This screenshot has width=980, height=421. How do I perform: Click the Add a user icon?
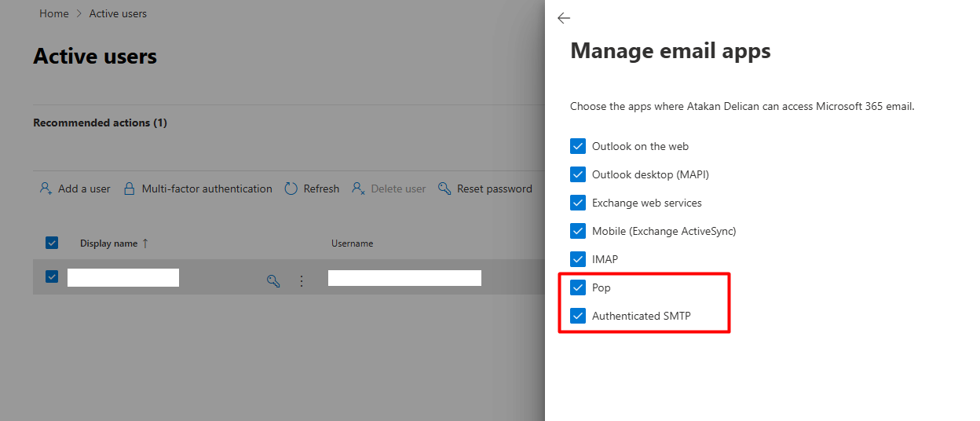click(46, 189)
